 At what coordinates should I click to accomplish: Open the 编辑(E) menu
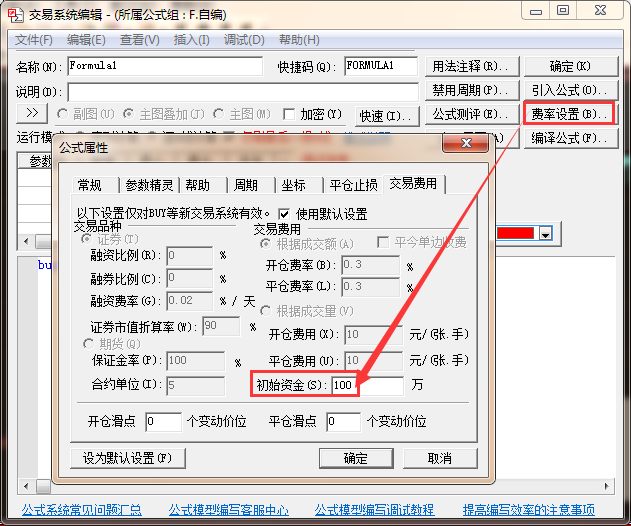pos(86,40)
